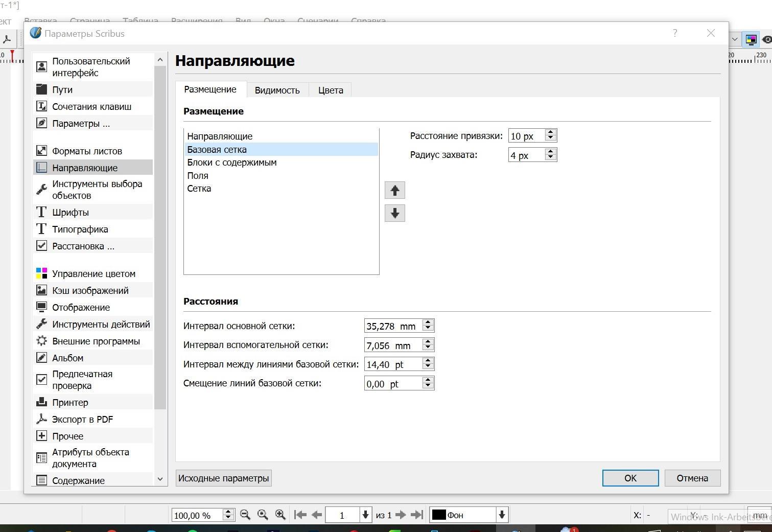Switch to the Видимость tab
This screenshot has height=532, width=772.
click(x=277, y=90)
